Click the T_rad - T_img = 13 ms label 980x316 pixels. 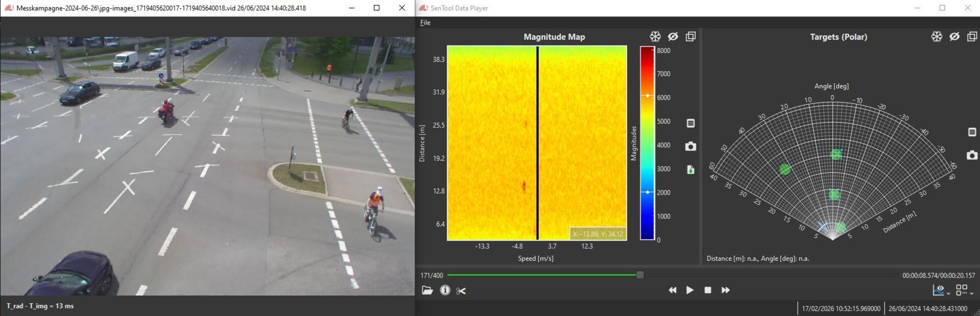point(40,306)
